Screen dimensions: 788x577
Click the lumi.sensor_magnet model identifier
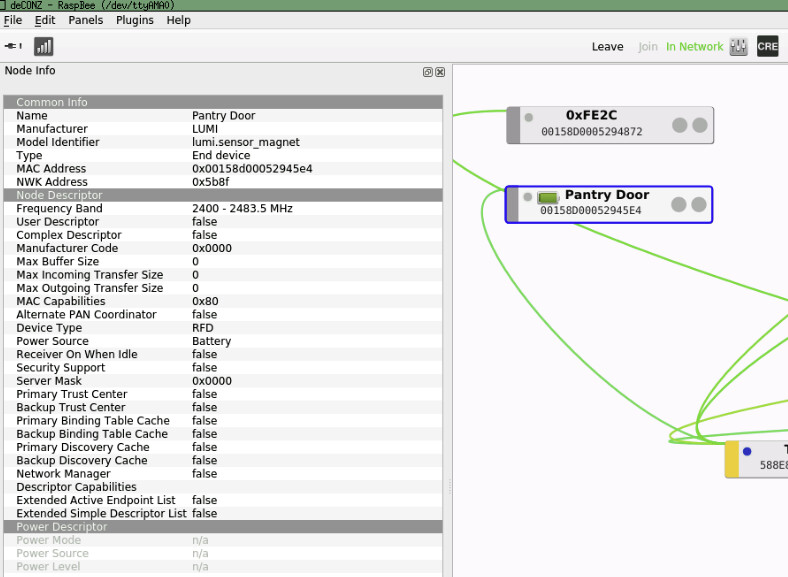coord(246,142)
